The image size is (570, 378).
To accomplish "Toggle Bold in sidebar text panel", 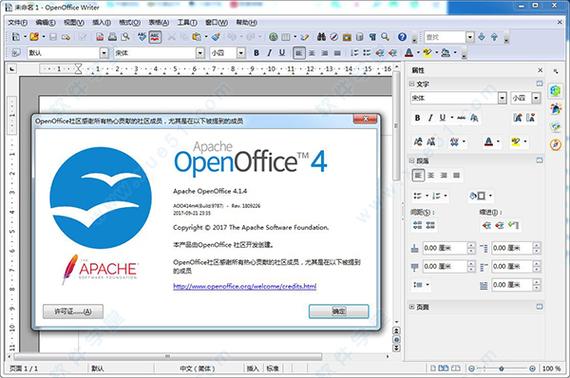I will 418,118.
